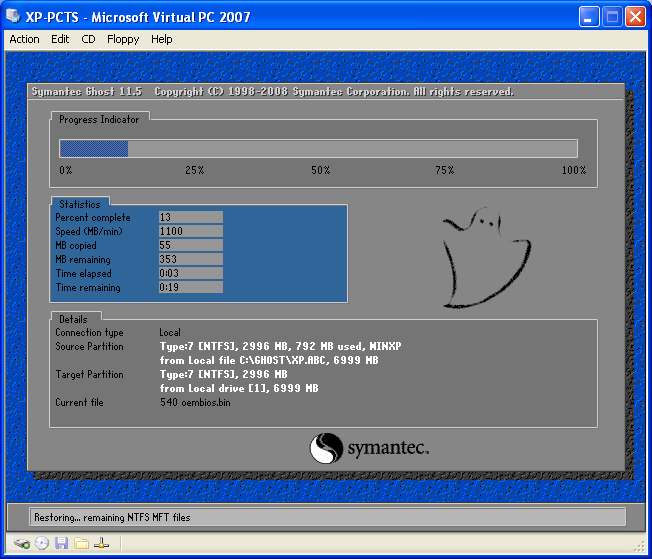Viewport: 652px width, 559px height.
Task: Click the 'Statistics' heading
Action: [x=80, y=204]
